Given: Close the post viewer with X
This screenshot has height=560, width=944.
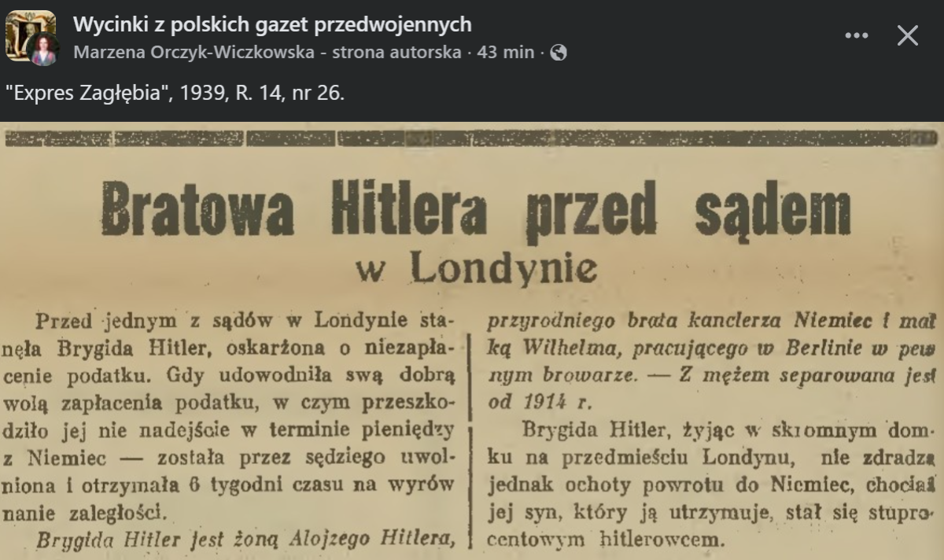Looking at the screenshot, I should coord(908,35).
